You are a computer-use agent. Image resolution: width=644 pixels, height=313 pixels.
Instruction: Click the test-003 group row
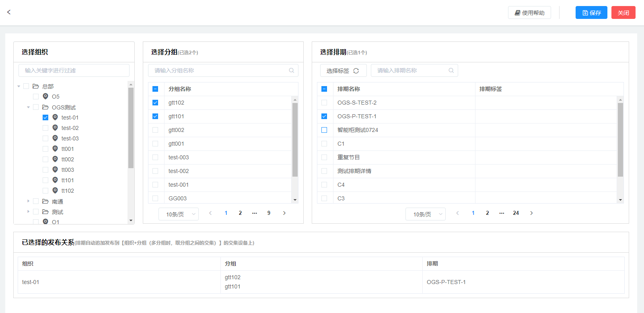220,157
